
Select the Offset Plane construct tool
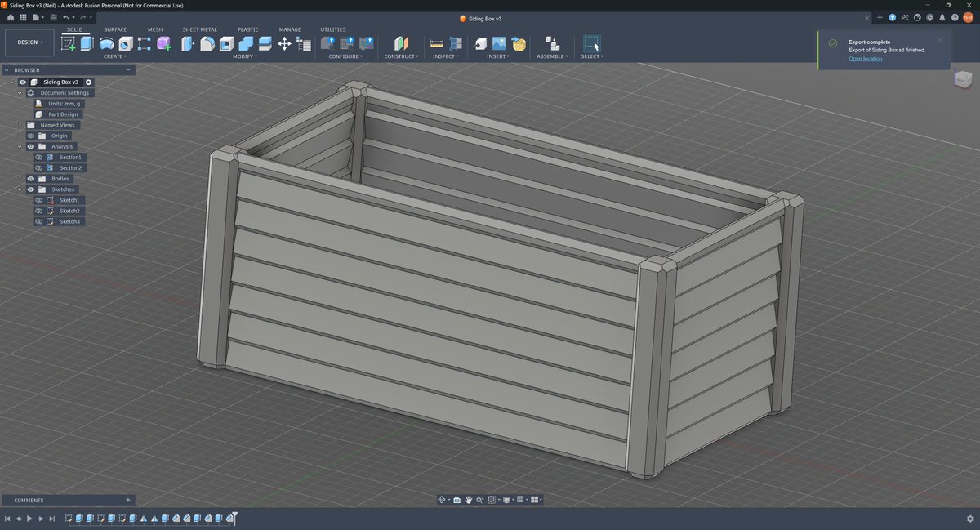tap(400, 44)
